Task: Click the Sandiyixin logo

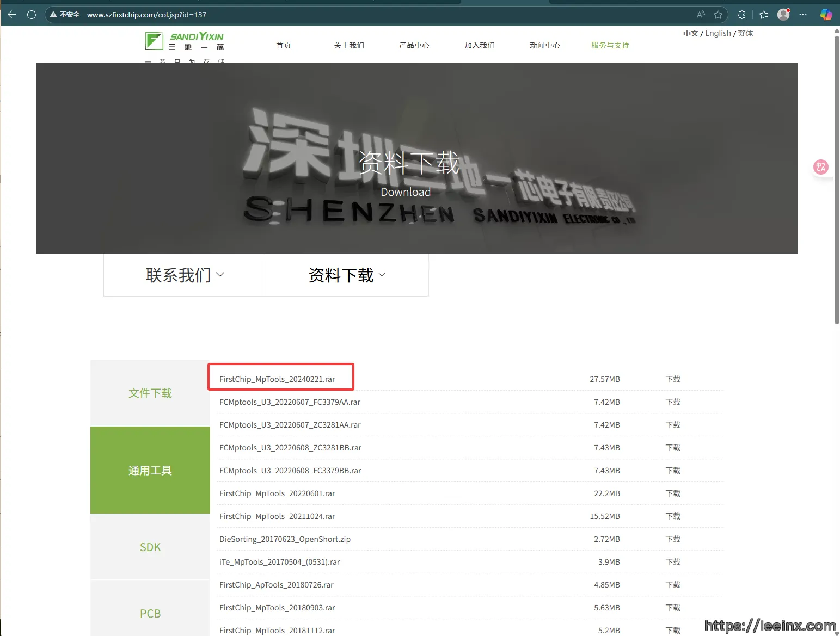Action: tap(185, 42)
